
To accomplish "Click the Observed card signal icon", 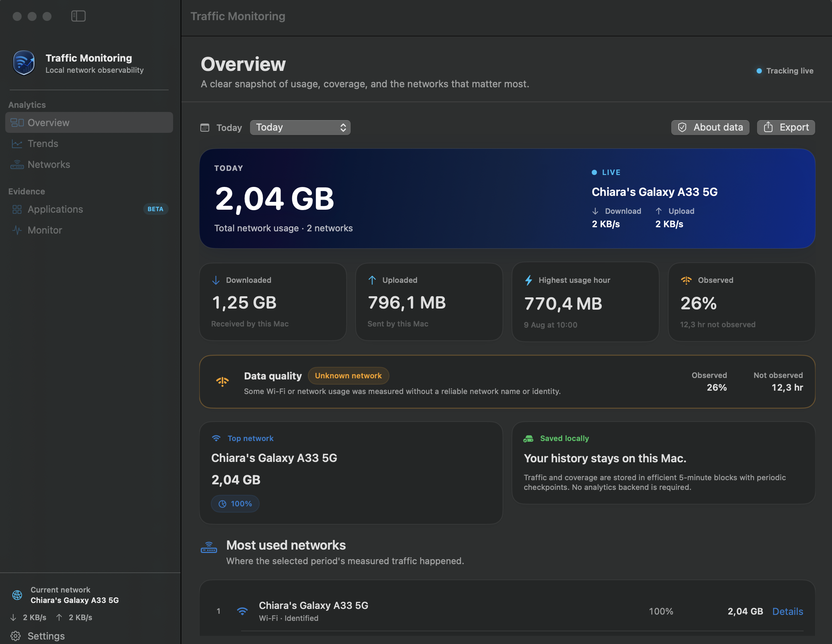I will click(x=686, y=281).
